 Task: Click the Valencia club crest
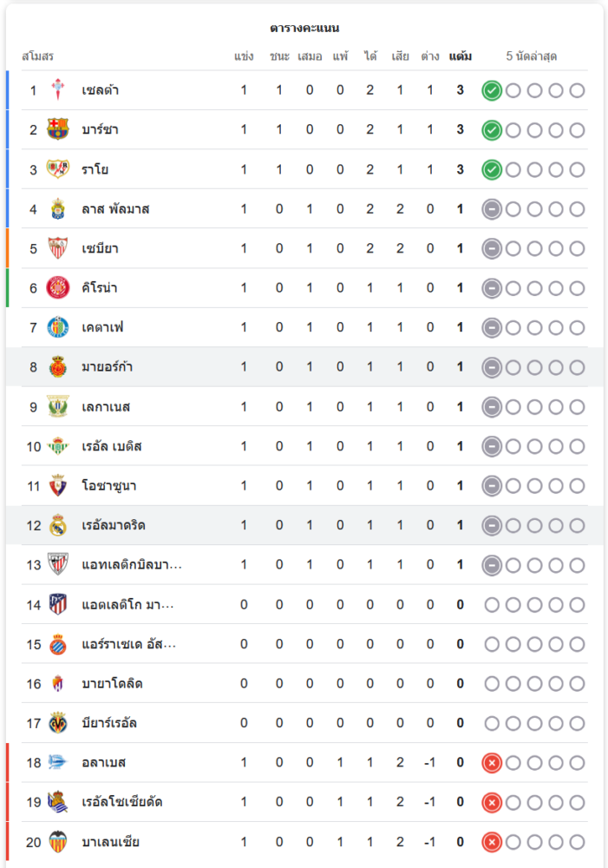point(57,841)
